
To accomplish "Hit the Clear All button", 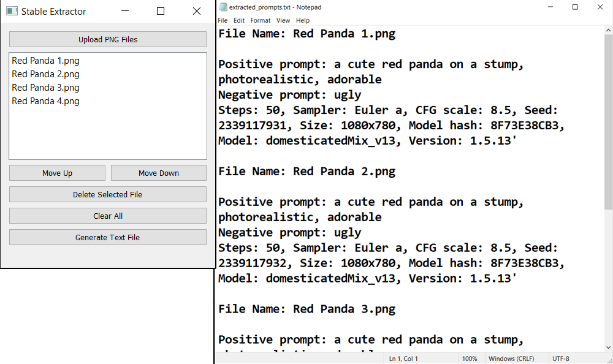I will coord(108,216).
